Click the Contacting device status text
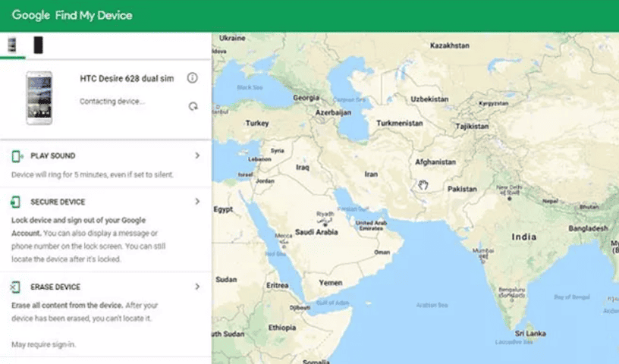This screenshot has width=619, height=364. (112, 102)
